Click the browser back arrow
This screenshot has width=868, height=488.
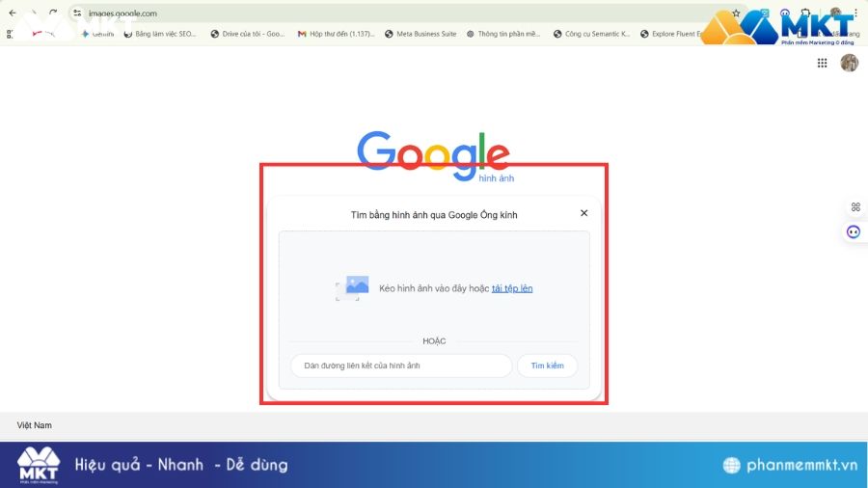13,13
